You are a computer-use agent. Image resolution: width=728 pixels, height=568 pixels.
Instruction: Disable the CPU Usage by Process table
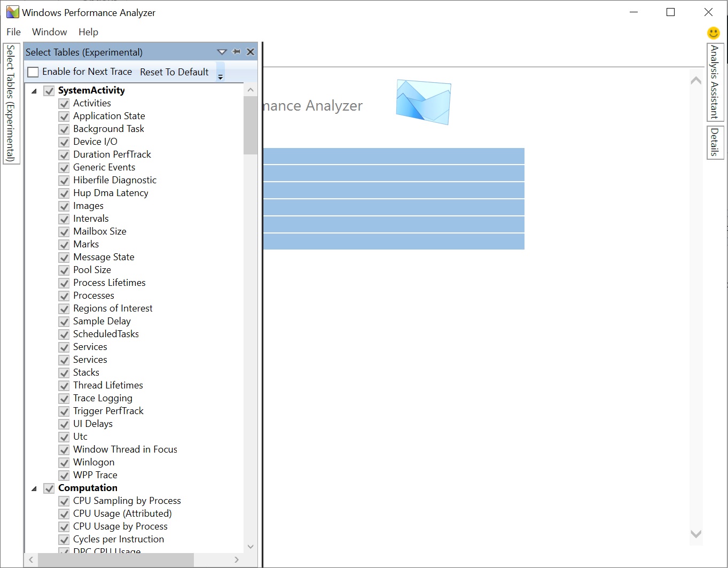coord(64,527)
